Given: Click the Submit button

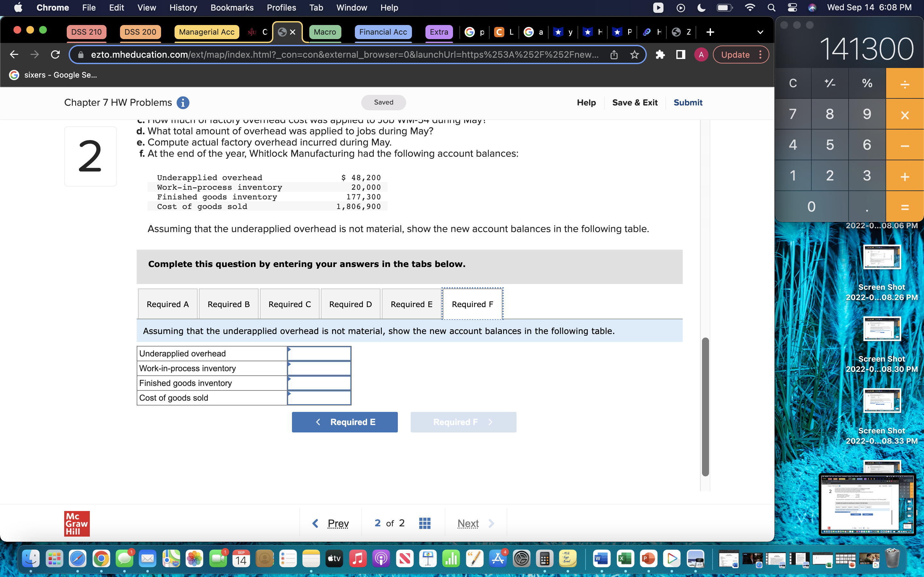Looking at the screenshot, I should pyautogui.click(x=688, y=102).
